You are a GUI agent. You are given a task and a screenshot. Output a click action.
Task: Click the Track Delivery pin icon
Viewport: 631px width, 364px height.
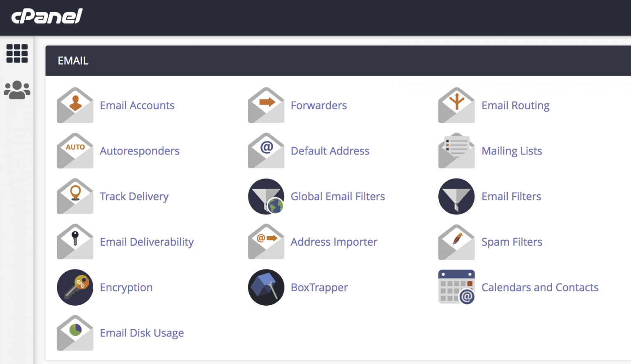tap(75, 196)
